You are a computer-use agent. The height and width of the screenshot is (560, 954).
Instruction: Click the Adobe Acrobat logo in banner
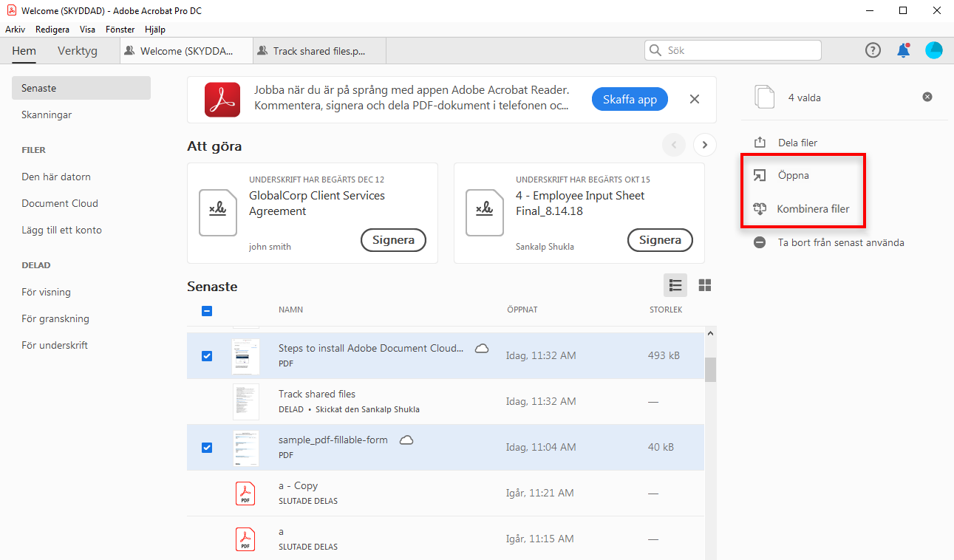[x=222, y=100]
